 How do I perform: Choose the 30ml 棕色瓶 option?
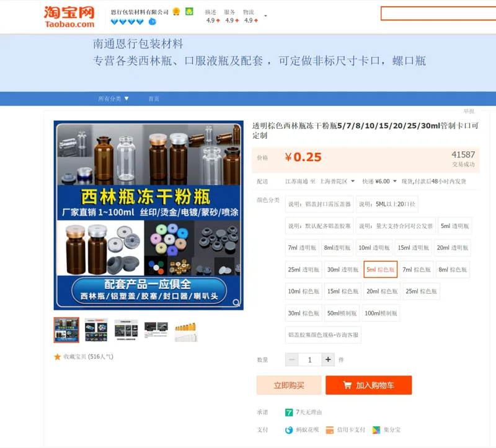click(x=303, y=314)
